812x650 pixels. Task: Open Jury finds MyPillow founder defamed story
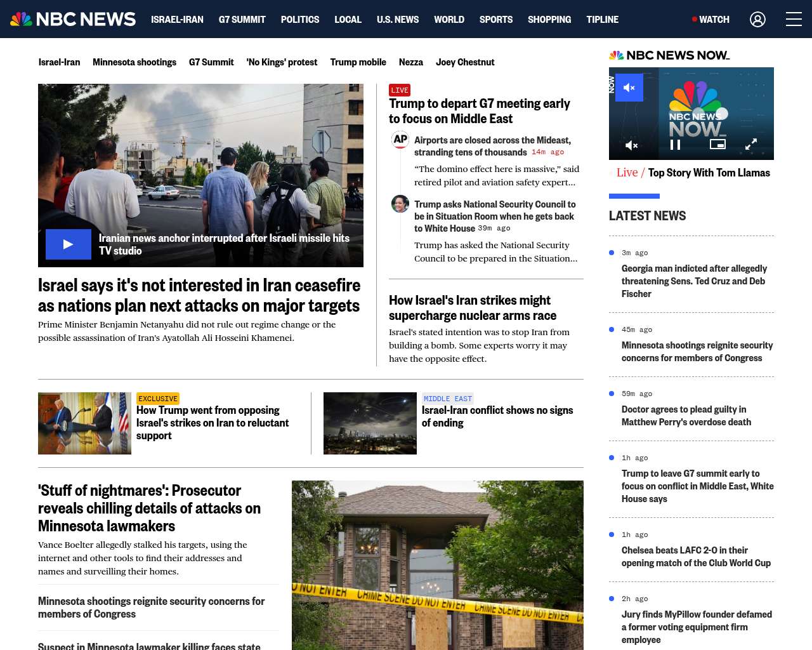[697, 627]
